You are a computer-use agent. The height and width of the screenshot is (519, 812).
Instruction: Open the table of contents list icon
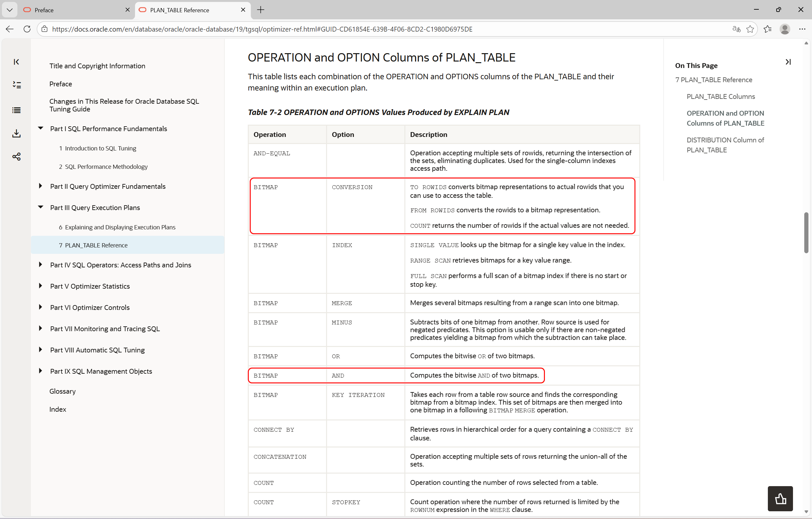coord(16,110)
